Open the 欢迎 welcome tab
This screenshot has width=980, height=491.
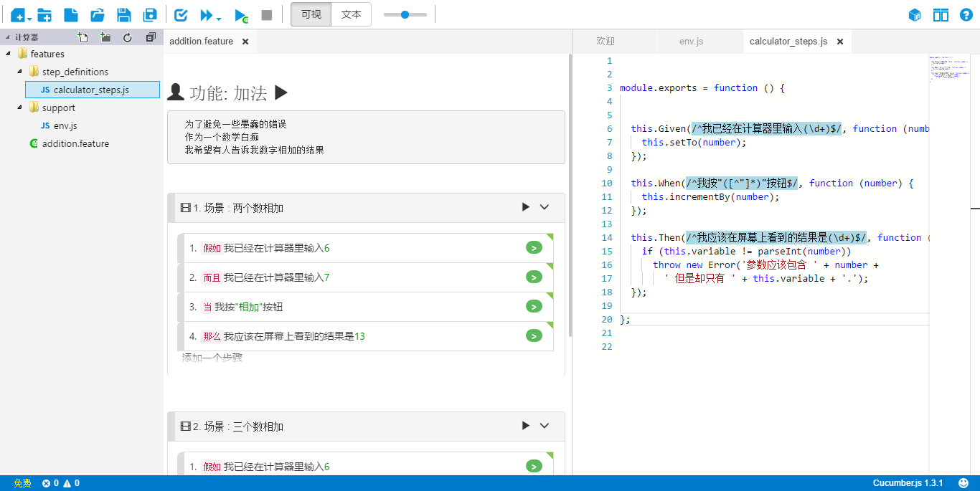[x=606, y=42]
